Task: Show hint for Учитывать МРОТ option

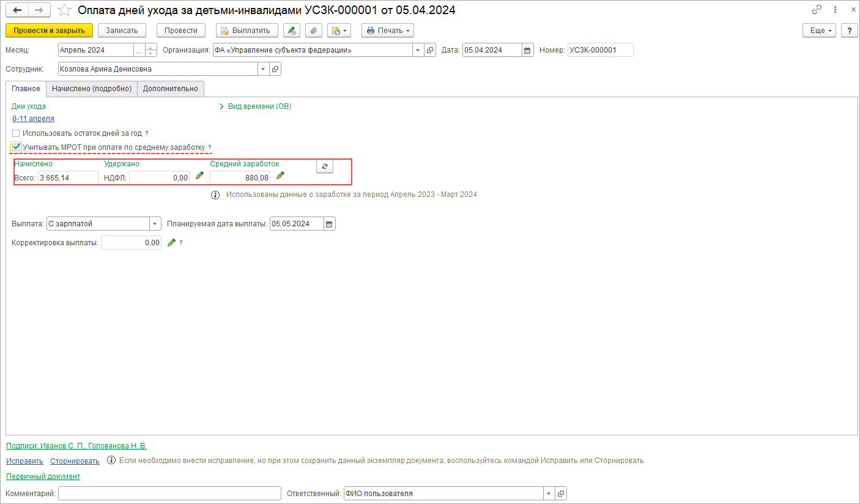Action: point(210,147)
